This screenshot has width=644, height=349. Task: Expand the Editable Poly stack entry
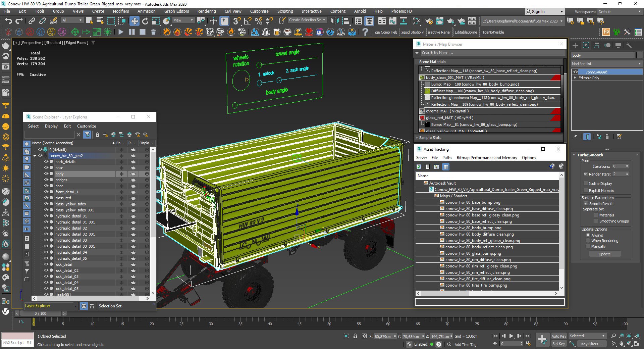[575, 78]
